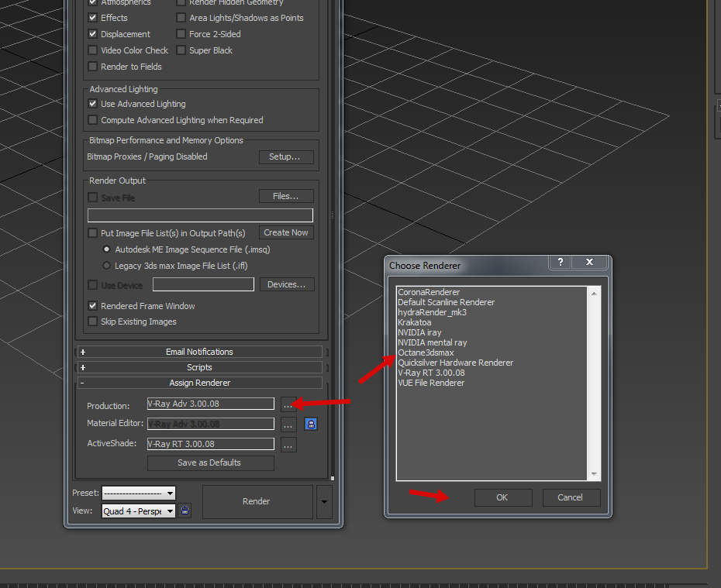Click the ActiveShade renderer name field
This screenshot has height=588, width=721.
[211, 444]
